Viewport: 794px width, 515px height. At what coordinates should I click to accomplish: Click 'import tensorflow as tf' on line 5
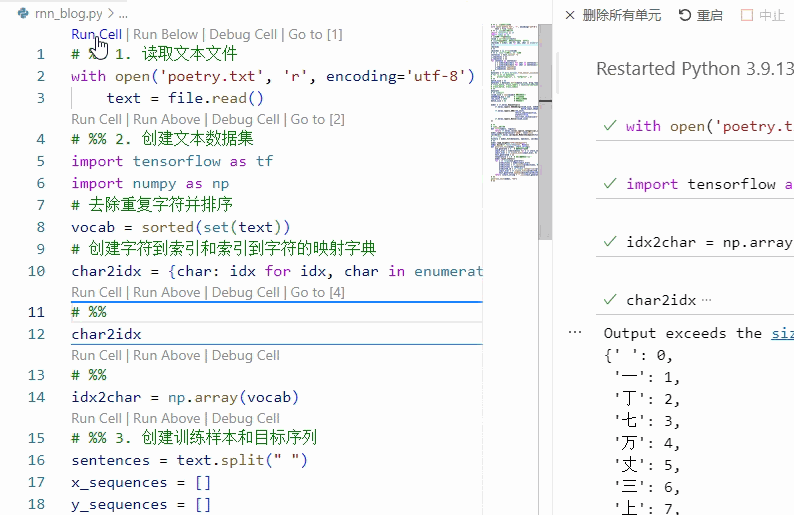pos(172,161)
